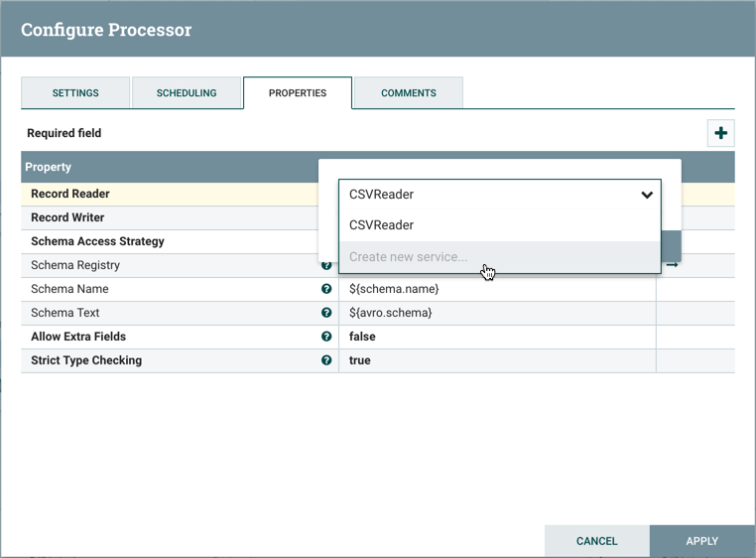
Task: Switch to the Settings tab
Action: (75, 93)
